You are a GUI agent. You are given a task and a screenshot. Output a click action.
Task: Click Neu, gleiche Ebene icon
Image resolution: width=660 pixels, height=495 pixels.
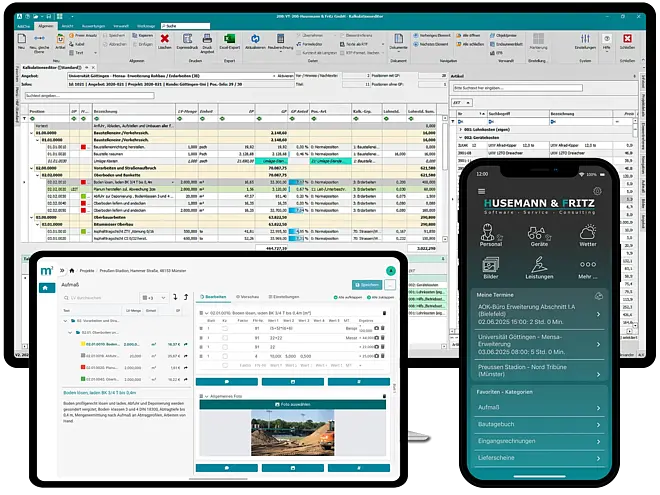(x=39, y=38)
